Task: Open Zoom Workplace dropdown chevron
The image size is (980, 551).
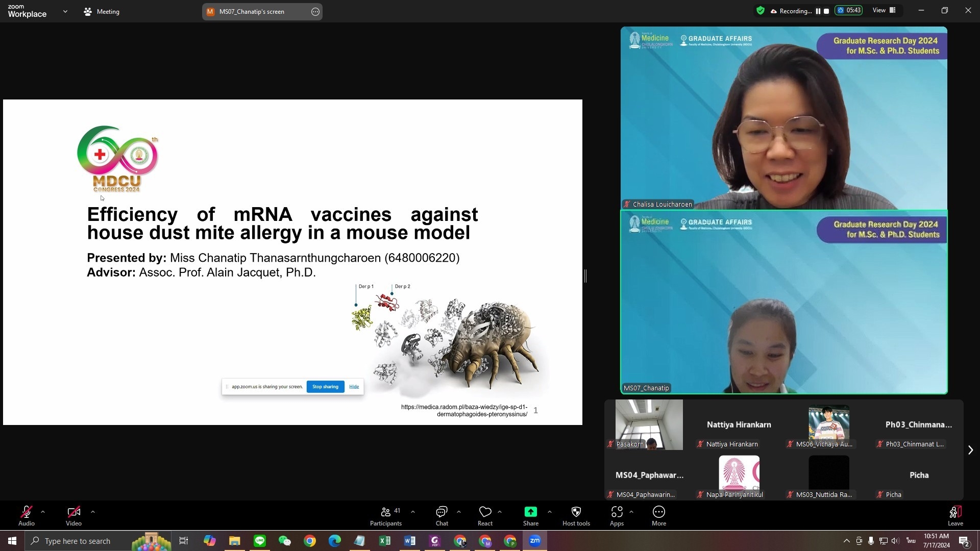Action: (65, 11)
